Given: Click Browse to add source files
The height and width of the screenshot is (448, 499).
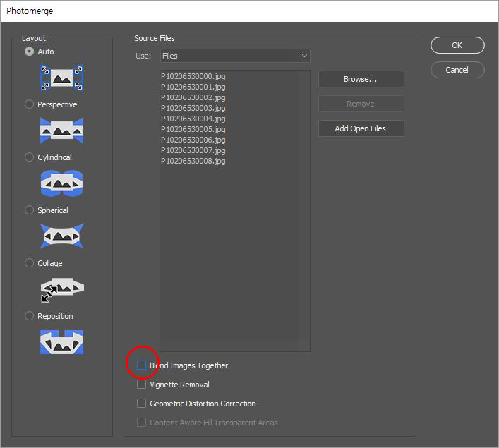Looking at the screenshot, I should click(361, 79).
